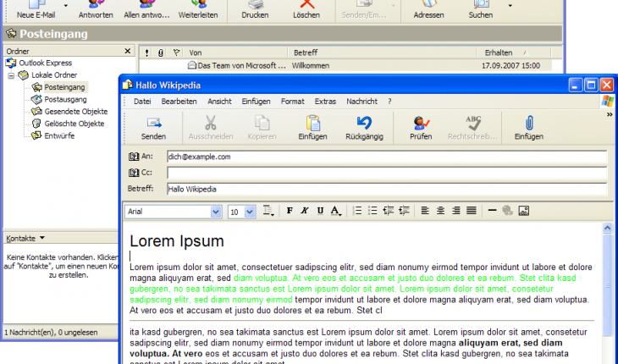The image size is (618, 364).
Task: Apply numbered list formatting
Action: click(x=357, y=211)
